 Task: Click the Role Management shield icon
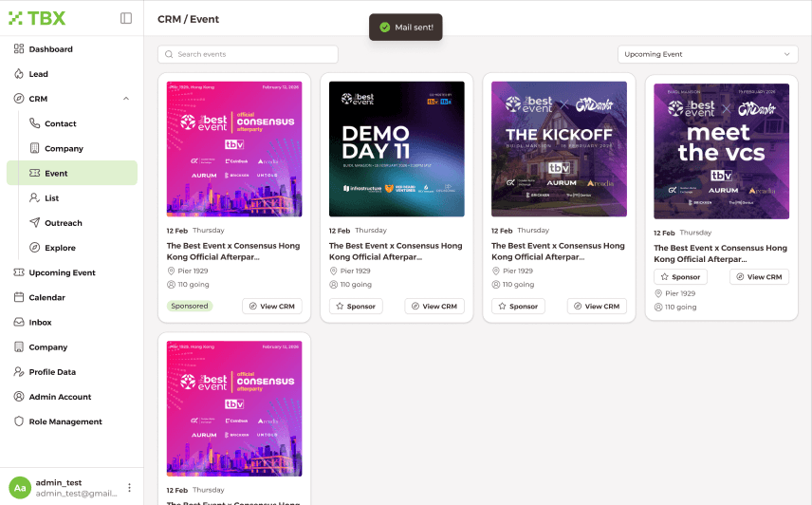(19, 421)
